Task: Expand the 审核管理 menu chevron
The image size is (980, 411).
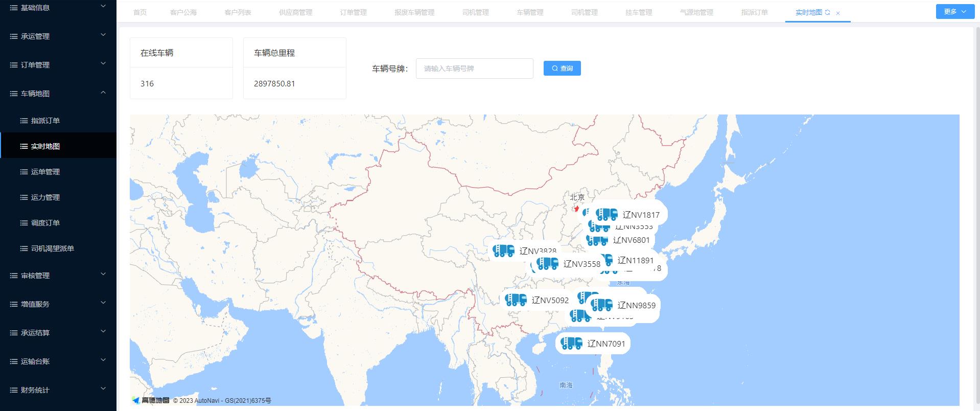Action: pos(103,274)
